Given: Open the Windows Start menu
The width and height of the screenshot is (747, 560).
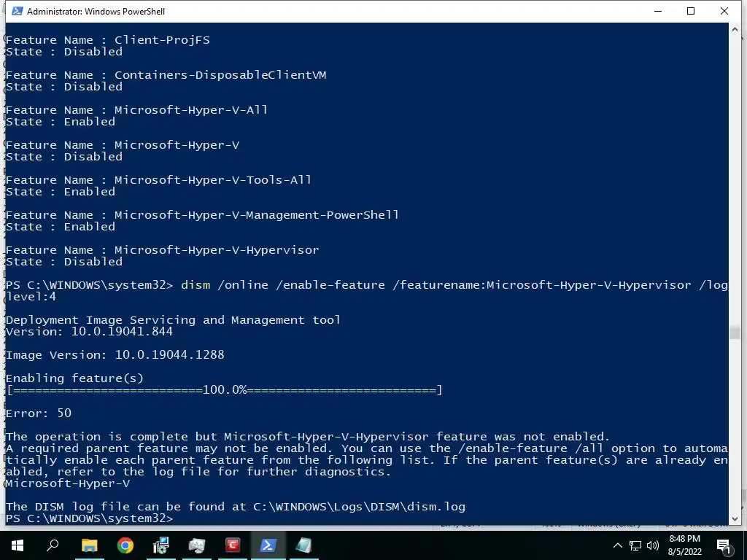Looking at the screenshot, I should pyautogui.click(x=18, y=545).
